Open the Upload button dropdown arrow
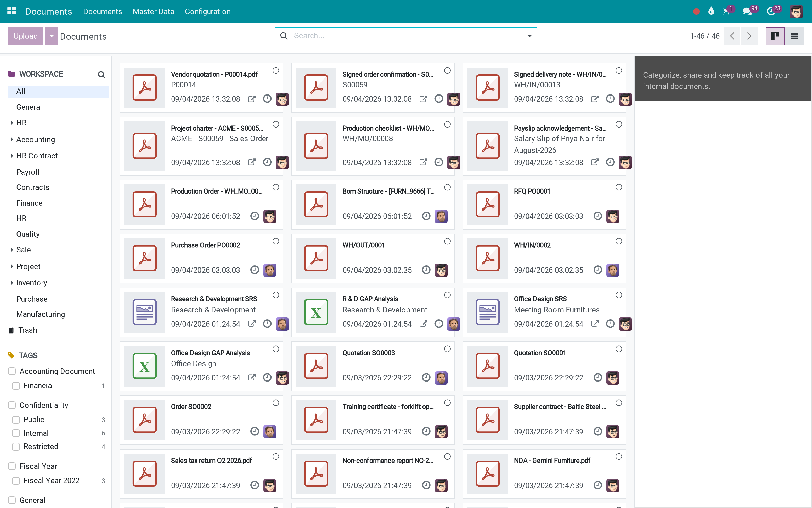812x508 pixels. 51,36
